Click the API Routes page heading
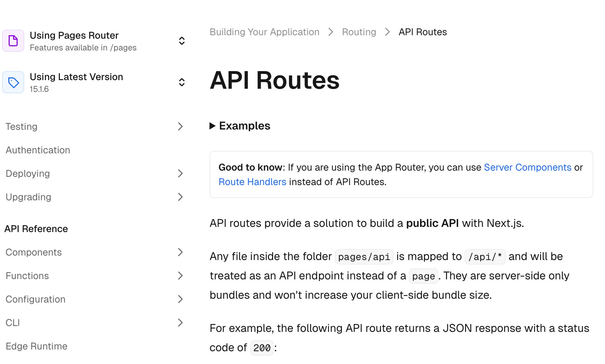Image resolution: width=605 pixels, height=364 pixels. (x=274, y=80)
